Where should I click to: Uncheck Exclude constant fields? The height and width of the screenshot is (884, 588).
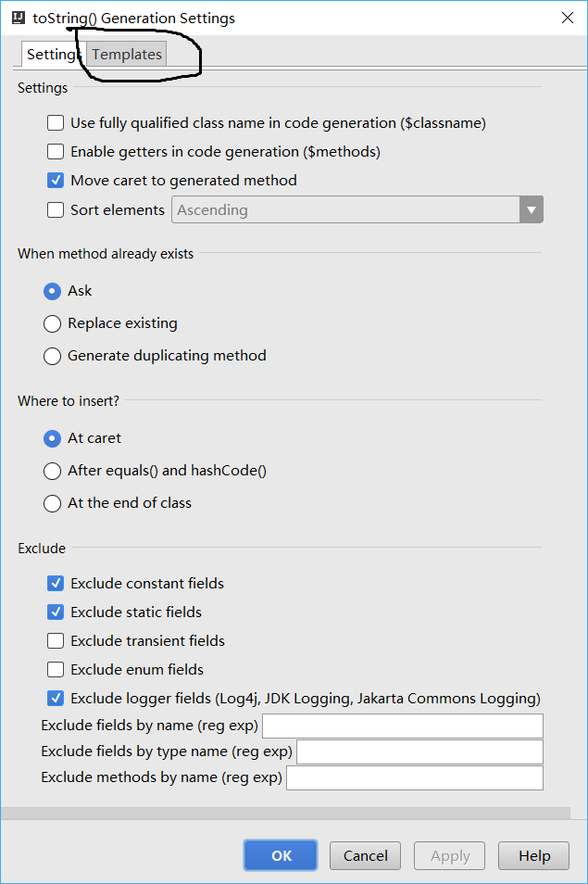(56, 584)
